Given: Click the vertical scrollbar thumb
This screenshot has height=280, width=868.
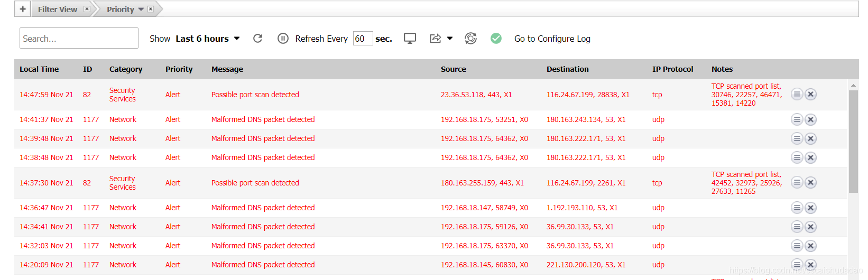Looking at the screenshot, I should (x=853, y=142).
